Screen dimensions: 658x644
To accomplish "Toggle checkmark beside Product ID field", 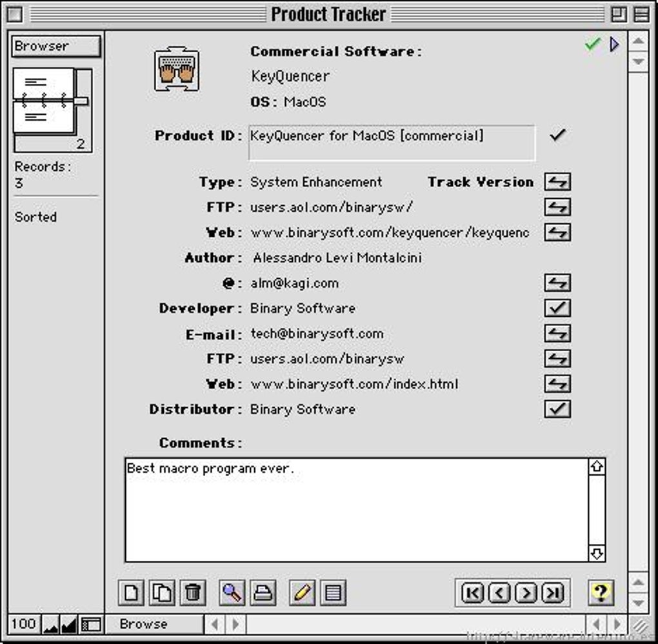I will pos(558,135).
